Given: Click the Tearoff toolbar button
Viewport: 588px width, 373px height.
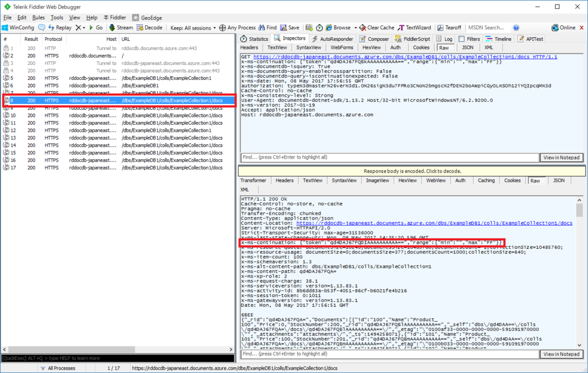Looking at the screenshot, I should (449, 28).
